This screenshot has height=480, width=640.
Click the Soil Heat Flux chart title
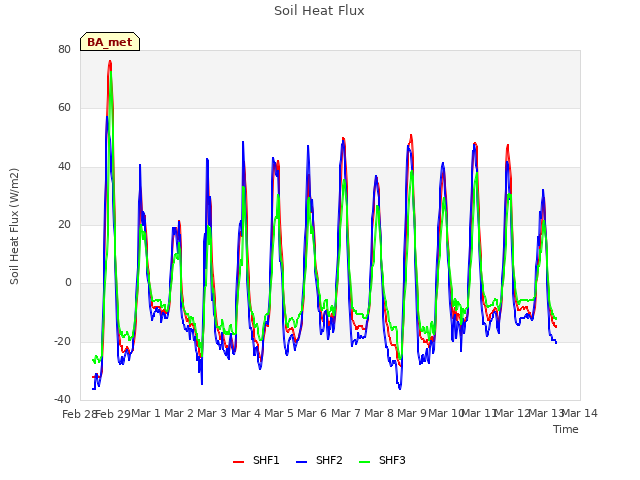(319, 11)
